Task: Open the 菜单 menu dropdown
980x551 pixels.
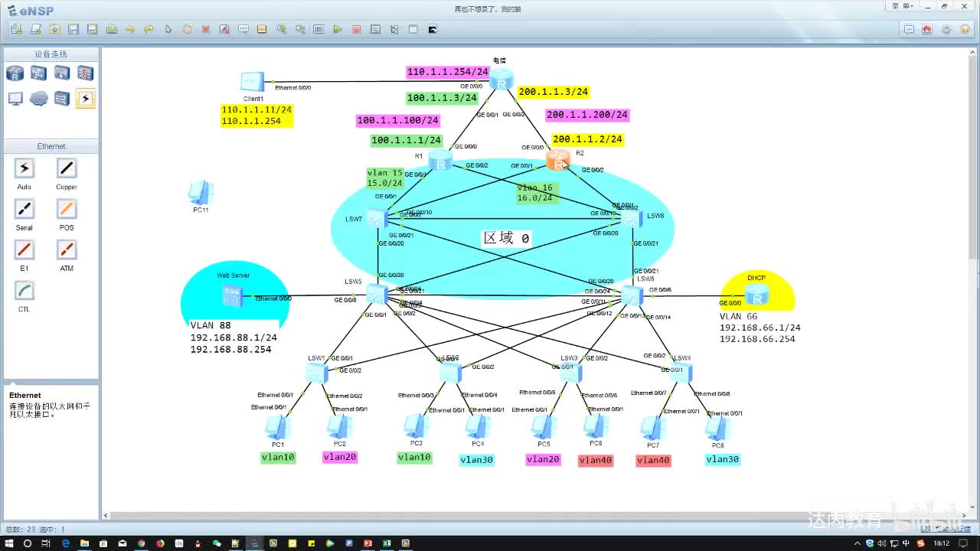Action: 902,5
